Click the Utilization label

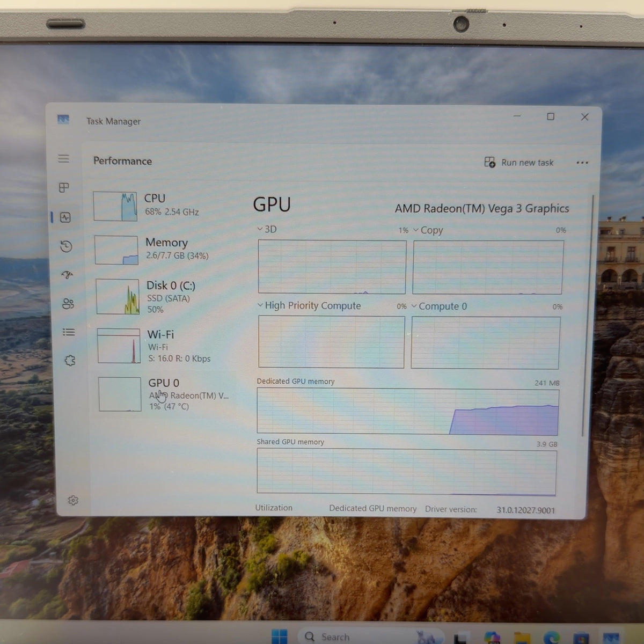[x=274, y=508]
